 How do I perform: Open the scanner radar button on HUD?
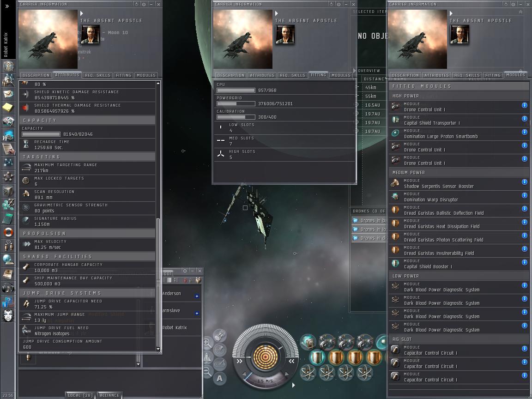point(220,350)
